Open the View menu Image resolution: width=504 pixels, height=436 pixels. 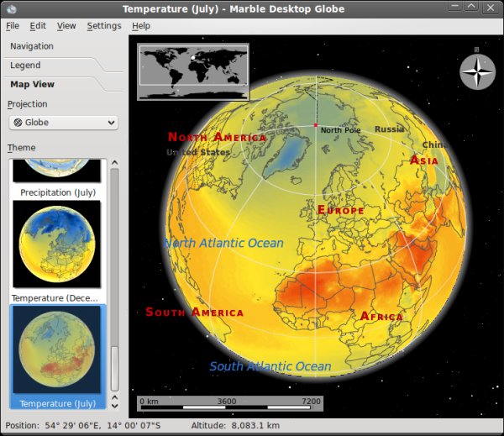[66, 26]
